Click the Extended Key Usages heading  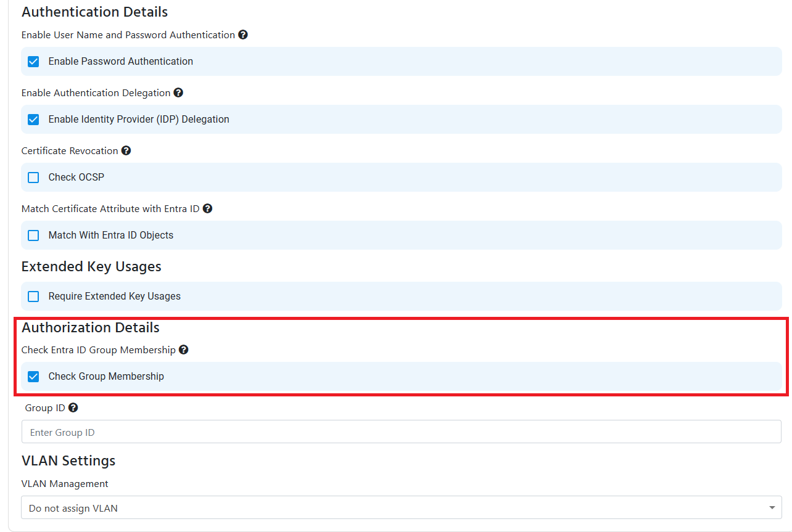tap(91, 266)
